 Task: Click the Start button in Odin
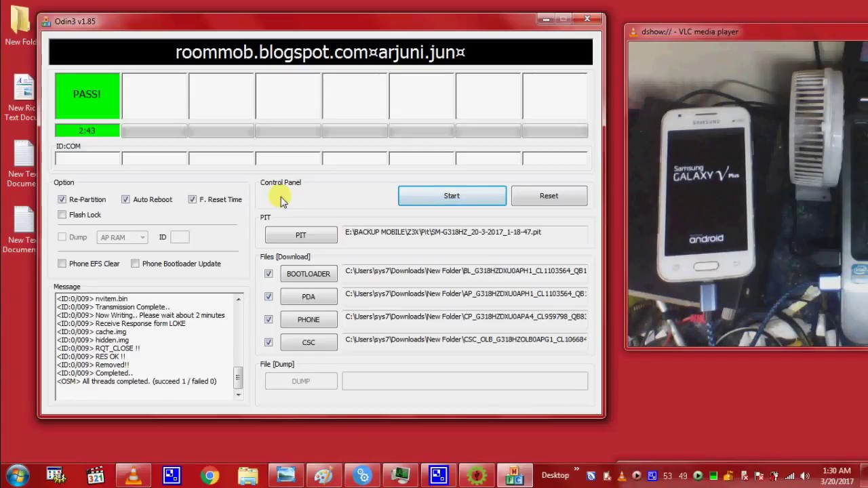point(452,196)
